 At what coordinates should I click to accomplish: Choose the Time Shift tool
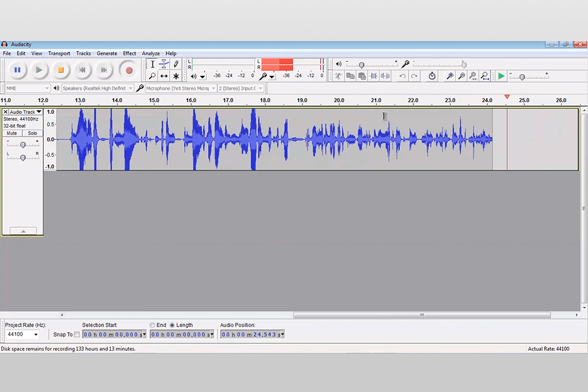click(164, 76)
